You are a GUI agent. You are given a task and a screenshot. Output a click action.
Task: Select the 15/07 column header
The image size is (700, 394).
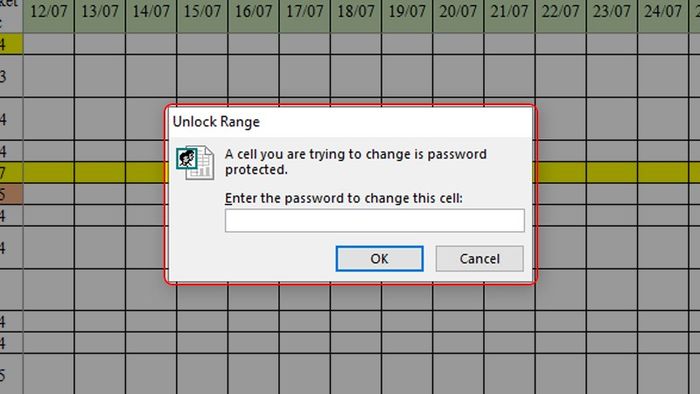pyautogui.click(x=202, y=13)
